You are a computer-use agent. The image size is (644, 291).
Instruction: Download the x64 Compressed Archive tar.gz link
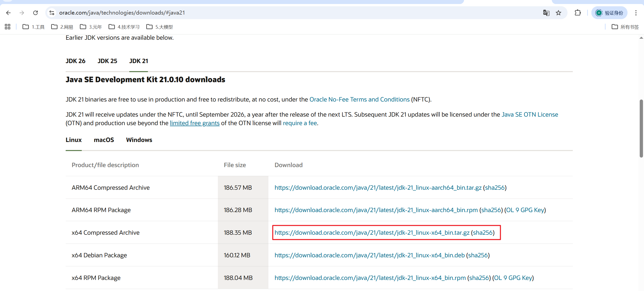click(x=372, y=233)
